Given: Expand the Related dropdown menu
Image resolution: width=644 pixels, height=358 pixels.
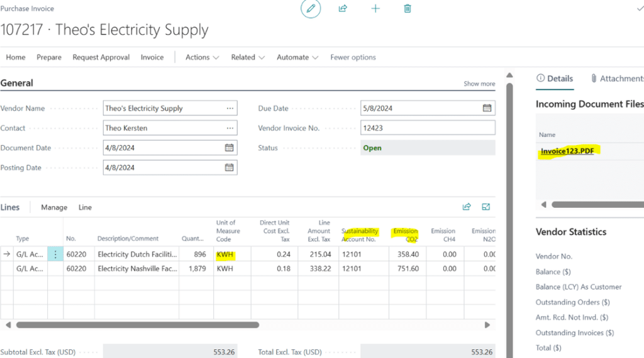Looking at the screenshot, I should pos(247,57).
